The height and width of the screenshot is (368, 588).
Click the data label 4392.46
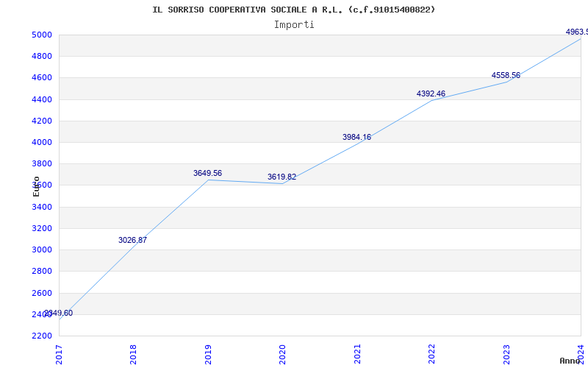[431, 94]
